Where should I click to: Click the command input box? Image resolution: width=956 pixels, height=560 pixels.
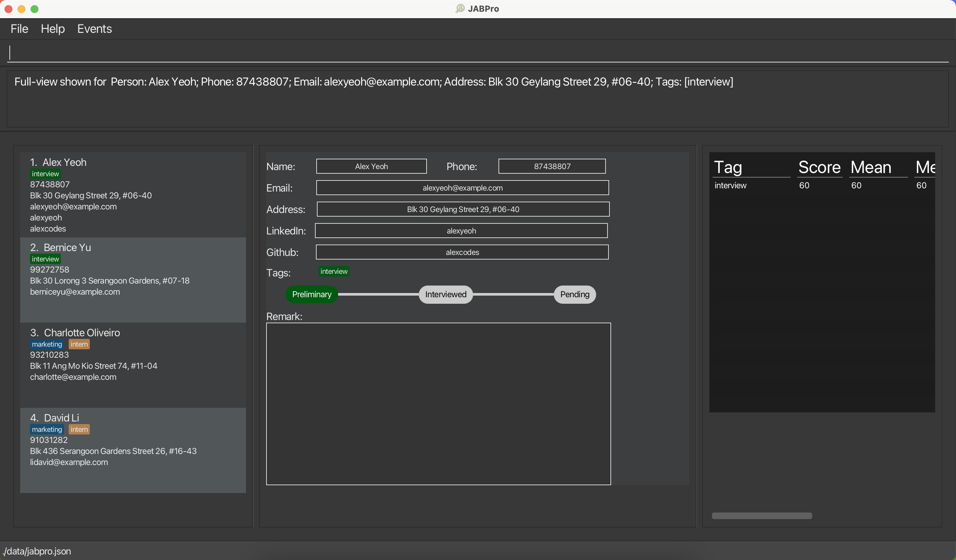tap(478, 53)
